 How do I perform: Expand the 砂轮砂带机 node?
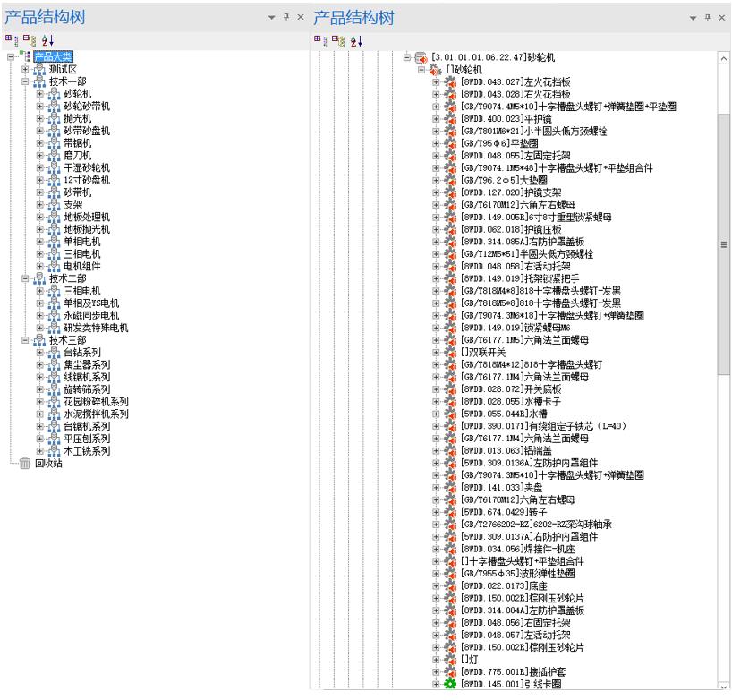pos(39,106)
